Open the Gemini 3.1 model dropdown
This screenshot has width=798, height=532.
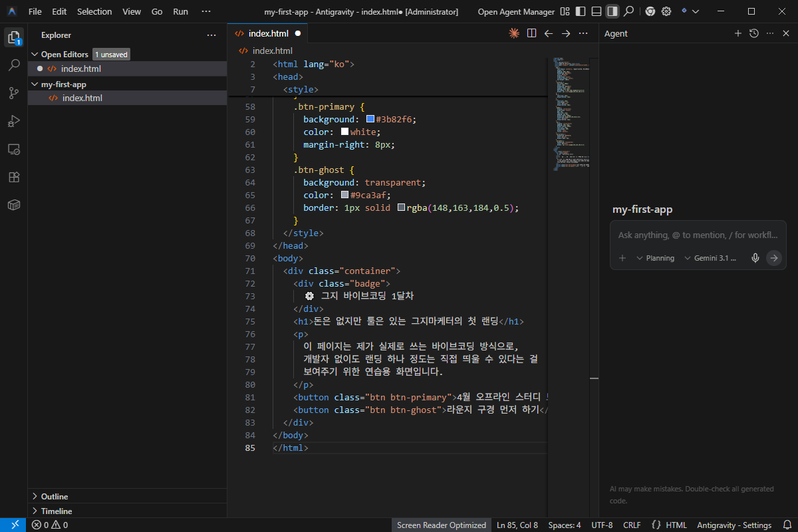[710, 258]
